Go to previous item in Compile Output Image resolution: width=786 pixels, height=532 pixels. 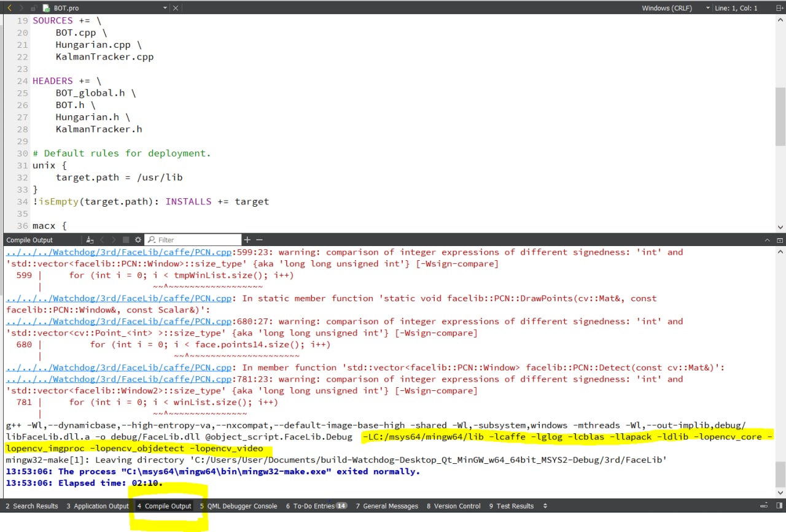point(102,240)
